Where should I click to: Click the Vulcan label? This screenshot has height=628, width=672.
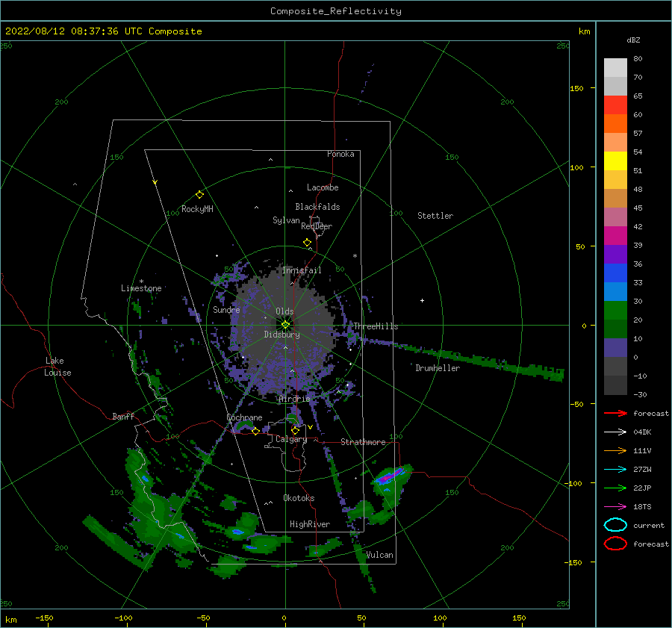pos(379,555)
